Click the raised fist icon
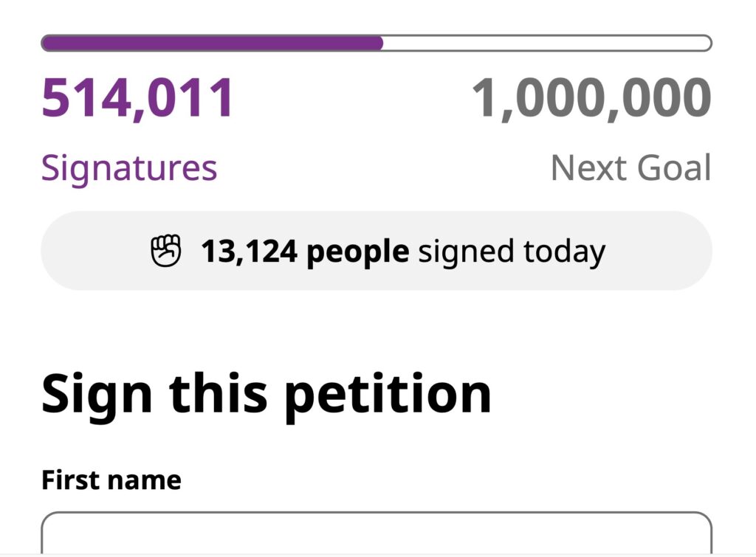 [x=166, y=252]
